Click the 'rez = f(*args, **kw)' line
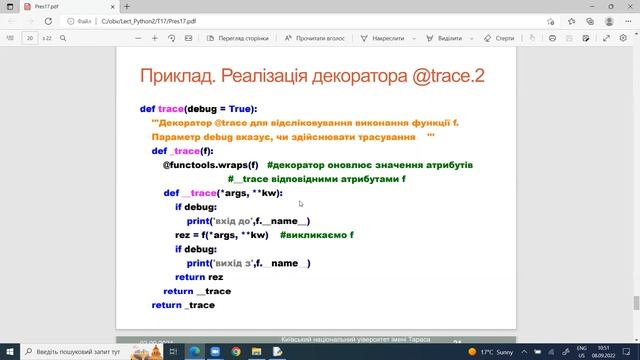The width and height of the screenshot is (640, 360). [222, 235]
